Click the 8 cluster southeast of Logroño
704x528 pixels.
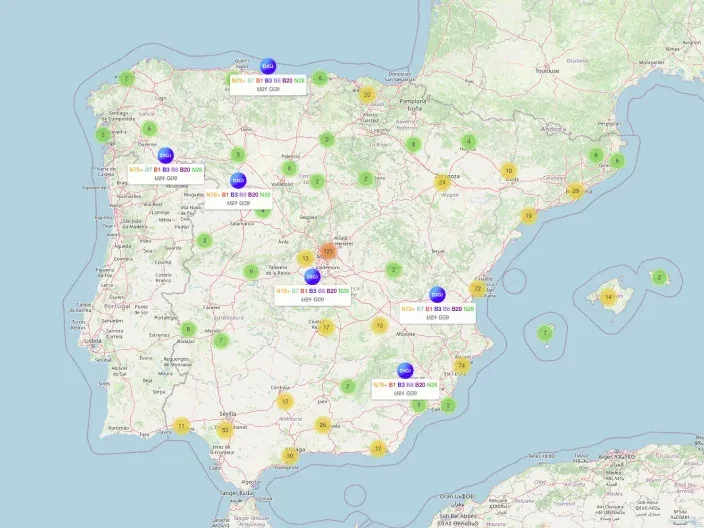click(x=413, y=145)
